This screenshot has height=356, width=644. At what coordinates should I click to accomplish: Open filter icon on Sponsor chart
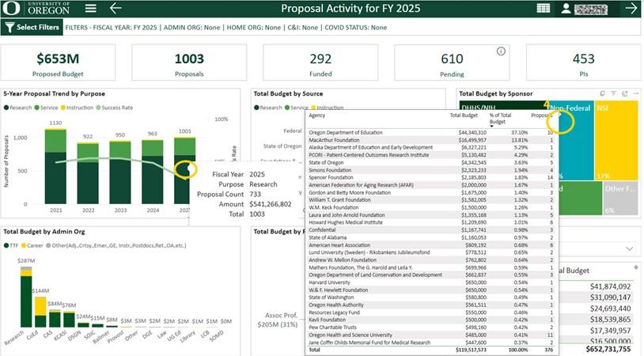(x=614, y=93)
